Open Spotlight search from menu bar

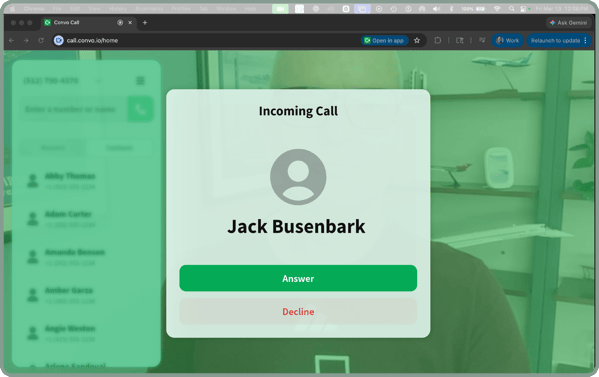(512, 8)
